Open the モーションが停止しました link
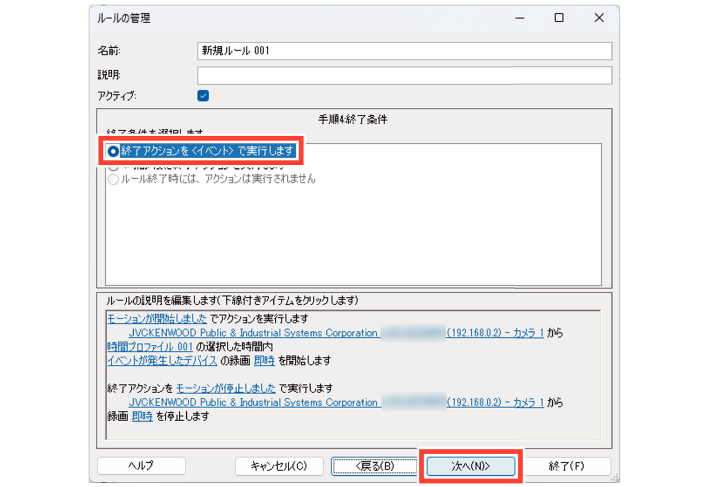 coord(225,388)
